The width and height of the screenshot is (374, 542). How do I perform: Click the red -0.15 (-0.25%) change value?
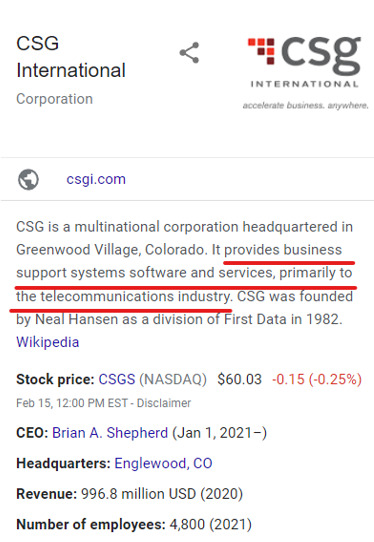pyautogui.click(x=317, y=379)
